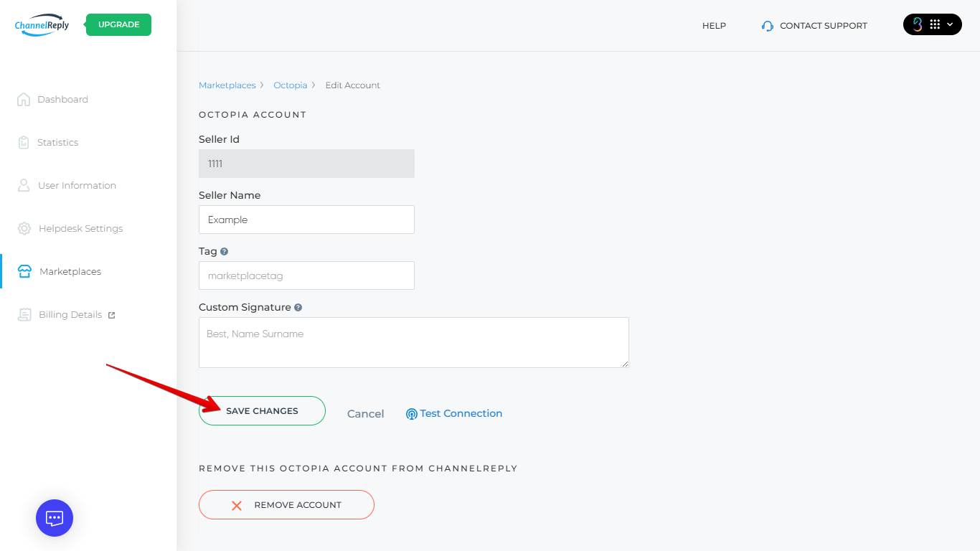Click the SAVE CHANGES button
The image size is (980, 551).
point(262,410)
